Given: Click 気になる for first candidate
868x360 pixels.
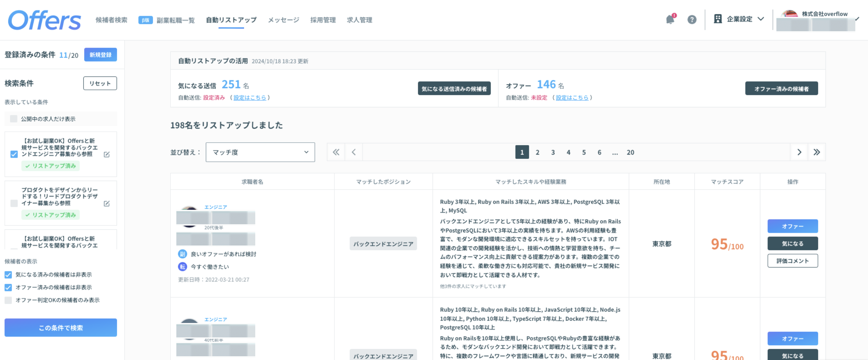Looking at the screenshot, I should click(793, 243).
